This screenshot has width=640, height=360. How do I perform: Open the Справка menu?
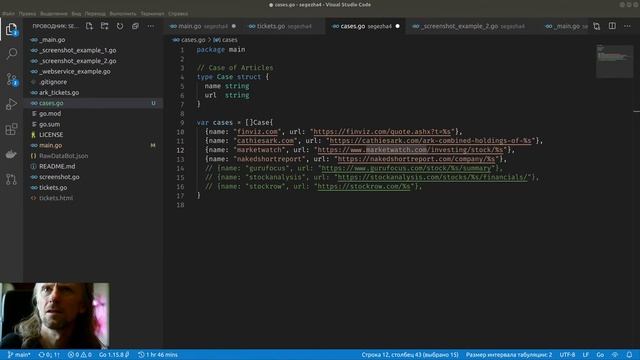coord(178,13)
